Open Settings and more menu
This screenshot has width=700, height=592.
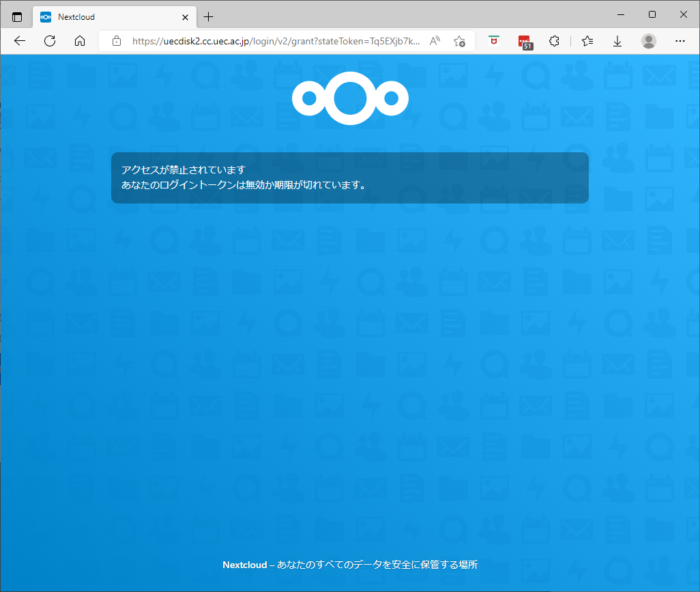pos(680,41)
